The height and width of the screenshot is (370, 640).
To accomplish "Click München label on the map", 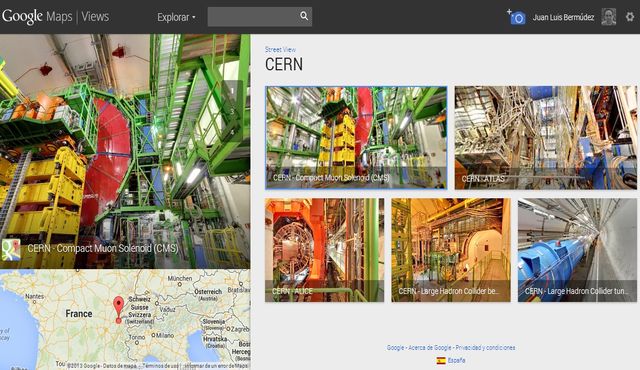I will click(180, 278).
